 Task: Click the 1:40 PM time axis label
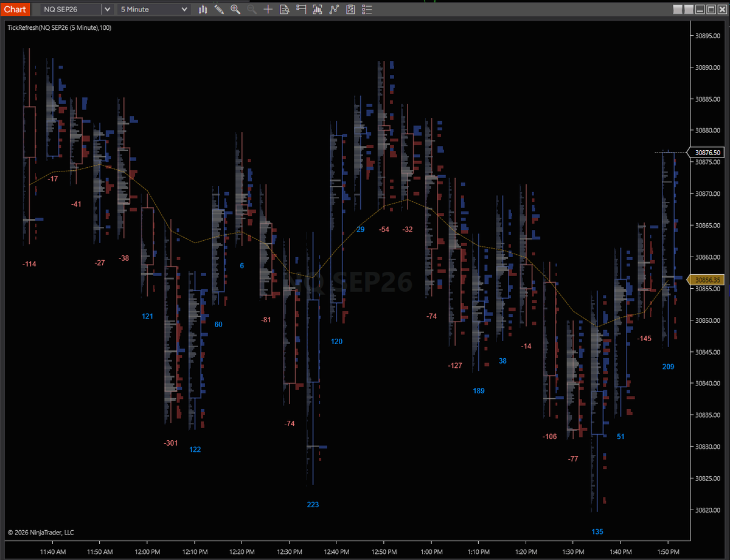tap(620, 551)
